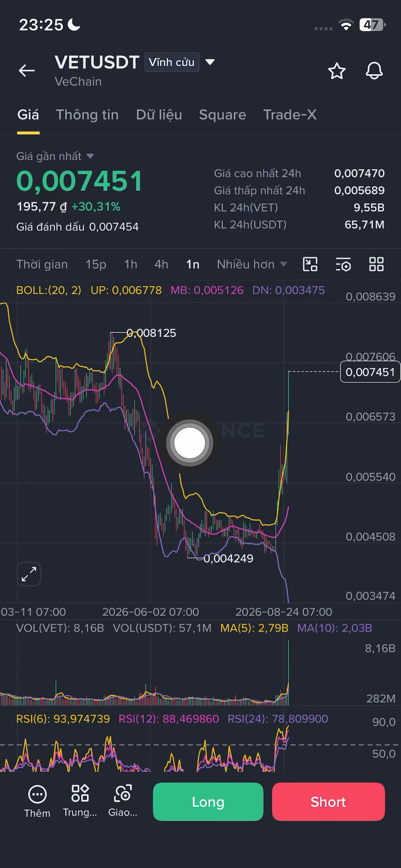The height and width of the screenshot is (868, 401).
Task: Tap the 0,004249 low marker on chart
Action: (228, 559)
